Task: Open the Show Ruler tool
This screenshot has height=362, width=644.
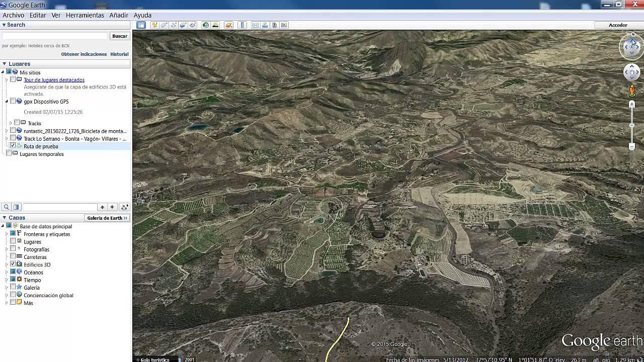Action: point(243,25)
